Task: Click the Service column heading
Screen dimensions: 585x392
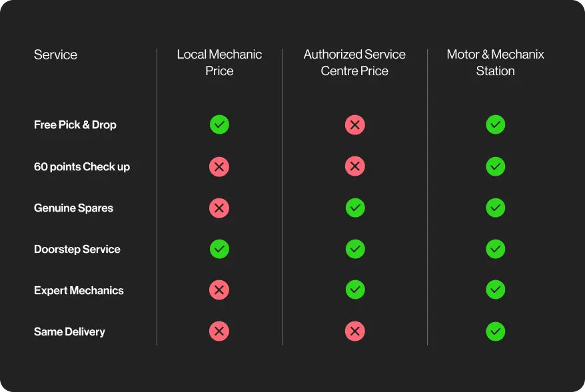Action: [x=55, y=55]
